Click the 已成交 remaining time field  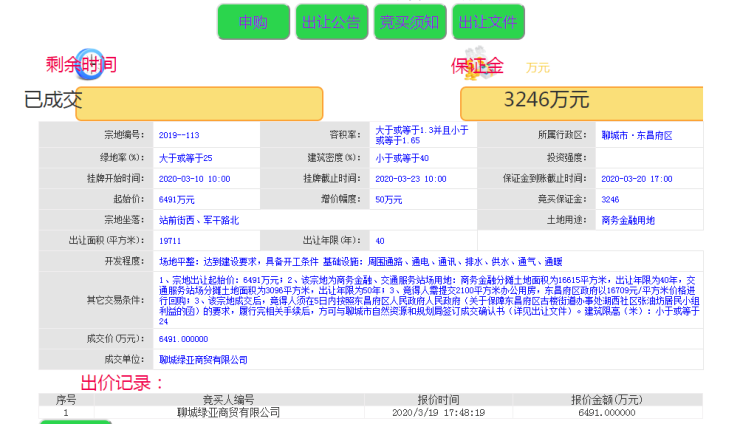[x=199, y=103]
